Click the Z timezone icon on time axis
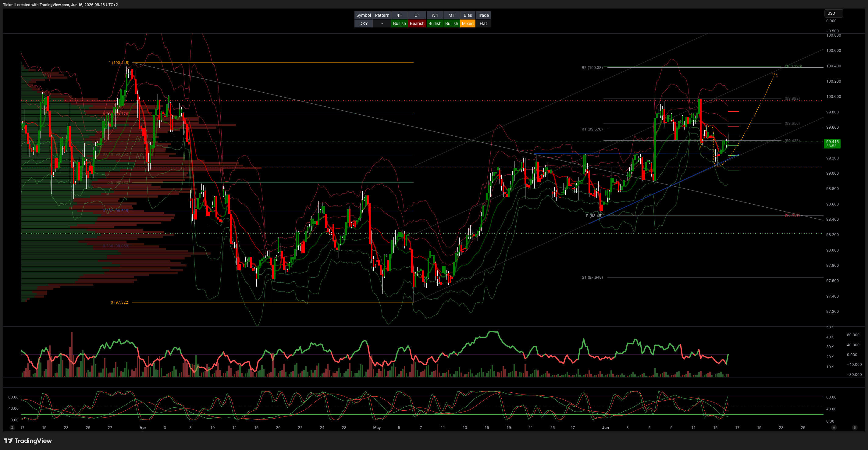The height and width of the screenshot is (450, 868). pyautogui.click(x=12, y=427)
